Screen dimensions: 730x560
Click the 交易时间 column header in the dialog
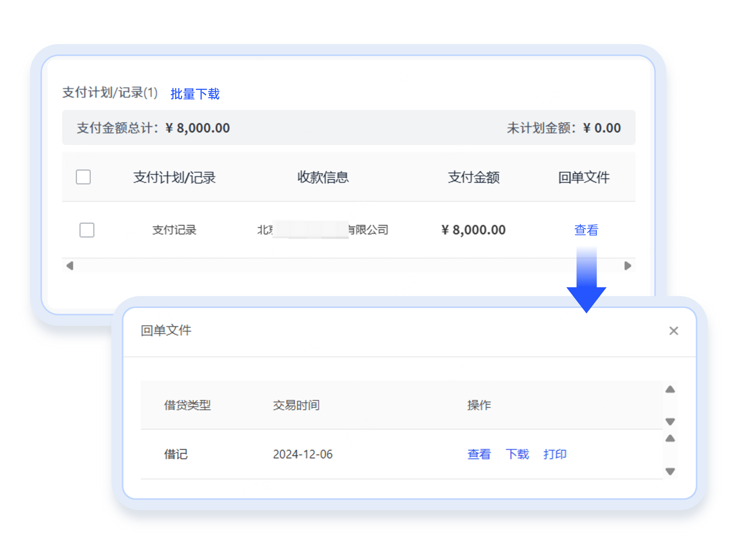click(296, 405)
